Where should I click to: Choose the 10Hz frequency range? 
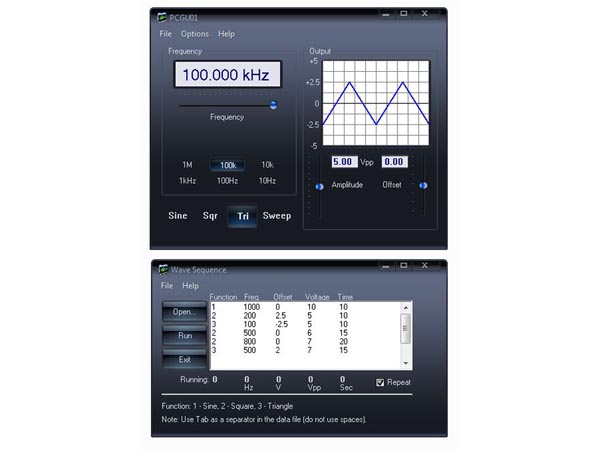pos(267,181)
